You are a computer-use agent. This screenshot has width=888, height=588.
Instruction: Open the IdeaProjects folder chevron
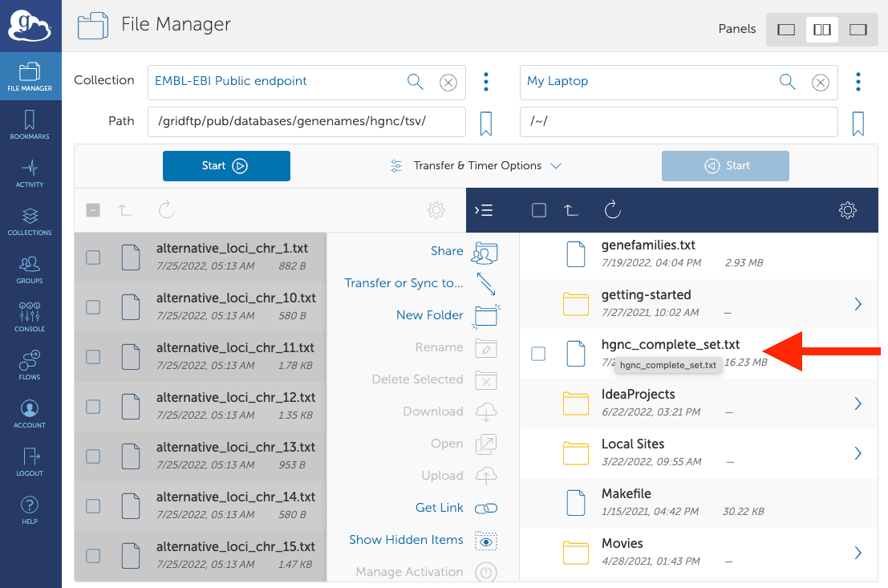point(858,403)
